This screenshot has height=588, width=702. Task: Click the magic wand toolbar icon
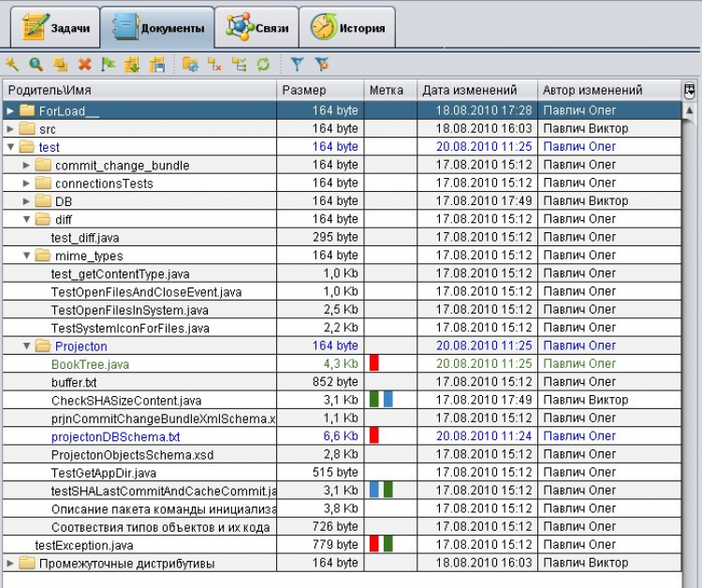coord(12,64)
